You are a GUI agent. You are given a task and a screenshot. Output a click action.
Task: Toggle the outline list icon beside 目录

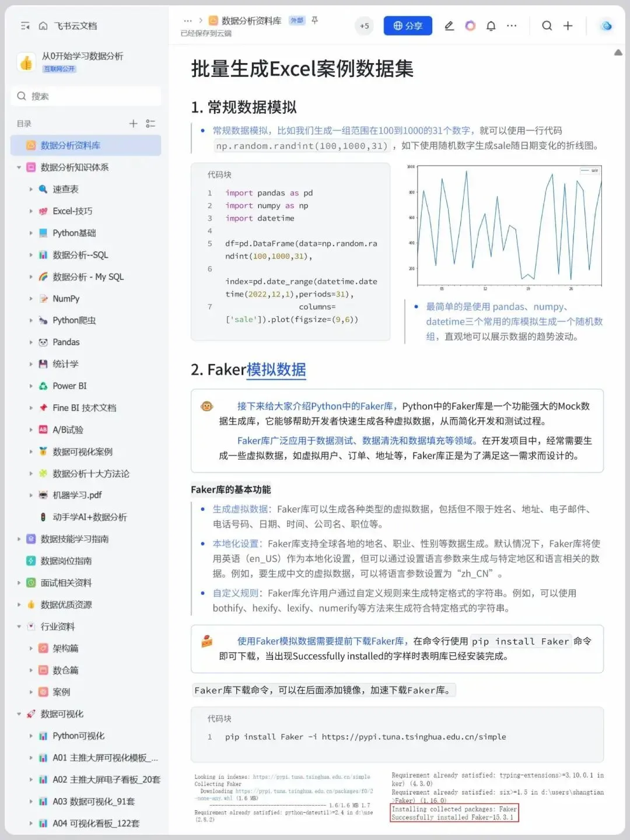point(150,124)
